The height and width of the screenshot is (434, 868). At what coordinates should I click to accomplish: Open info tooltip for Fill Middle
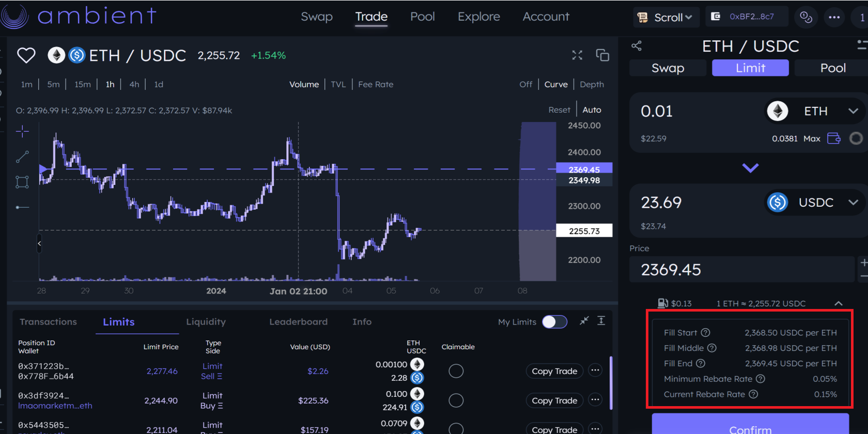(x=711, y=348)
